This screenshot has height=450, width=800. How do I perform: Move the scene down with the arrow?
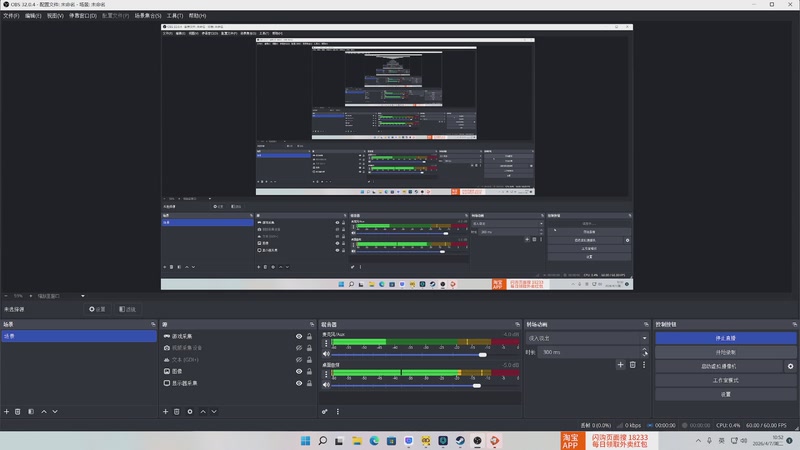coord(55,412)
